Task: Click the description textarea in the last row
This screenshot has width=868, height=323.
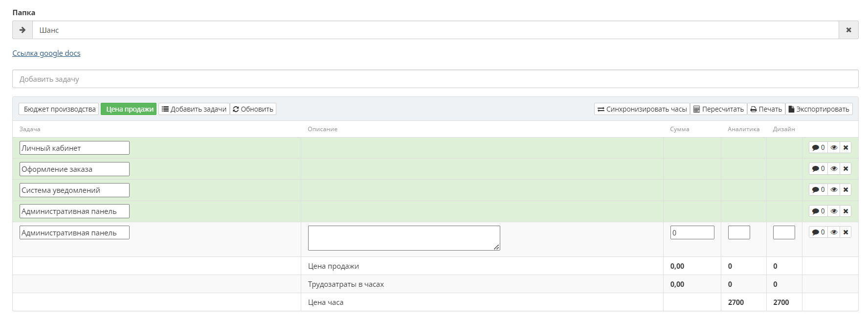Action: pyautogui.click(x=403, y=238)
